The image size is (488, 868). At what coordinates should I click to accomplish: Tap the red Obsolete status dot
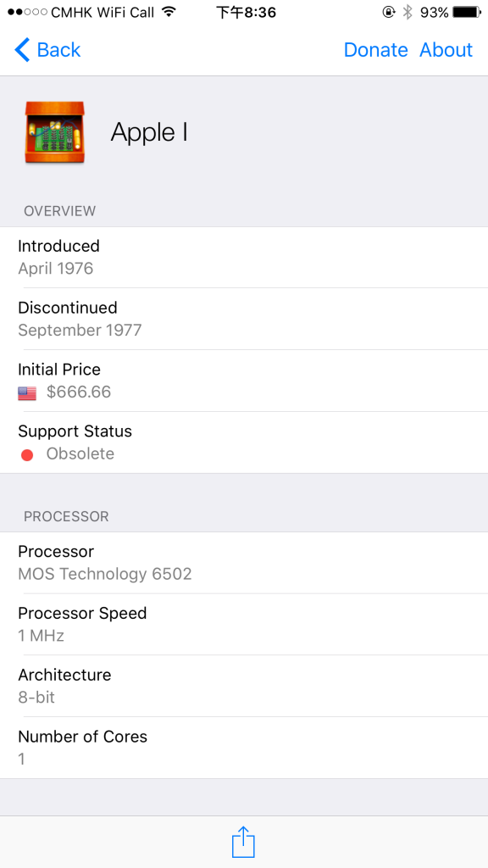[27, 455]
